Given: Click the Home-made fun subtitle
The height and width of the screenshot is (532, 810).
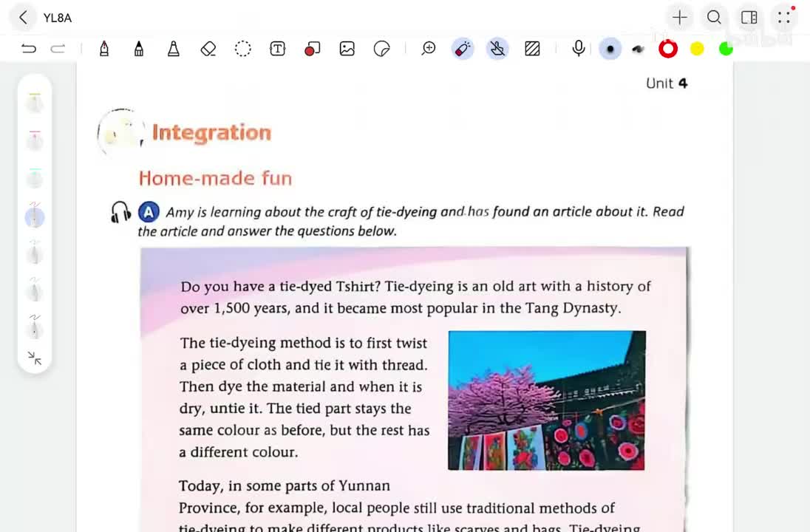Looking at the screenshot, I should tap(215, 178).
